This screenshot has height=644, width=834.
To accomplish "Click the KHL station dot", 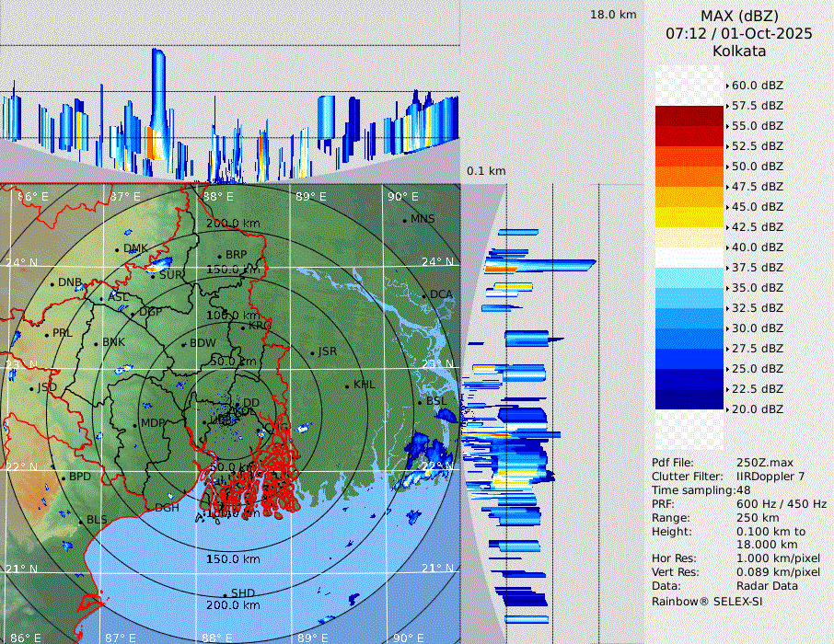I will point(347,385).
